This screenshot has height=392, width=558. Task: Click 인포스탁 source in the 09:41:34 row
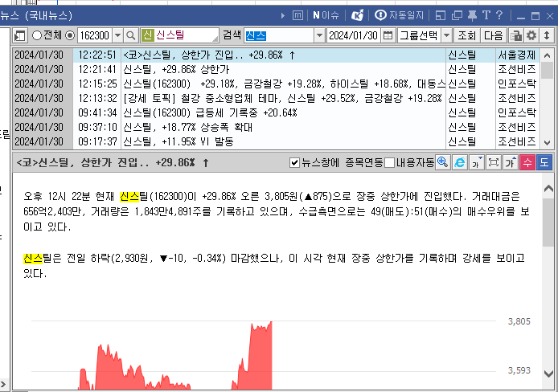coord(517,112)
